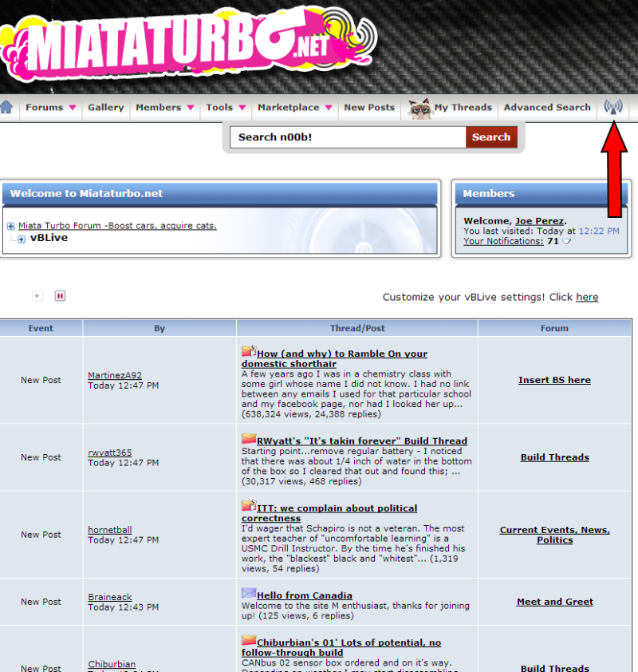This screenshot has height=672, width=638.
Task: Click the 12:22 PM last visited time
Action: (599, 231)
